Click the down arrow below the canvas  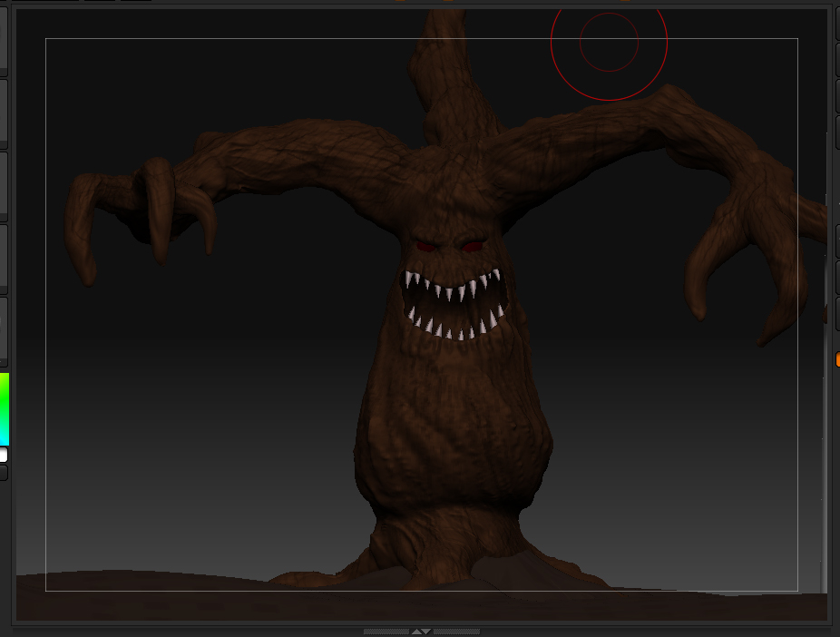tap(426, 632)
